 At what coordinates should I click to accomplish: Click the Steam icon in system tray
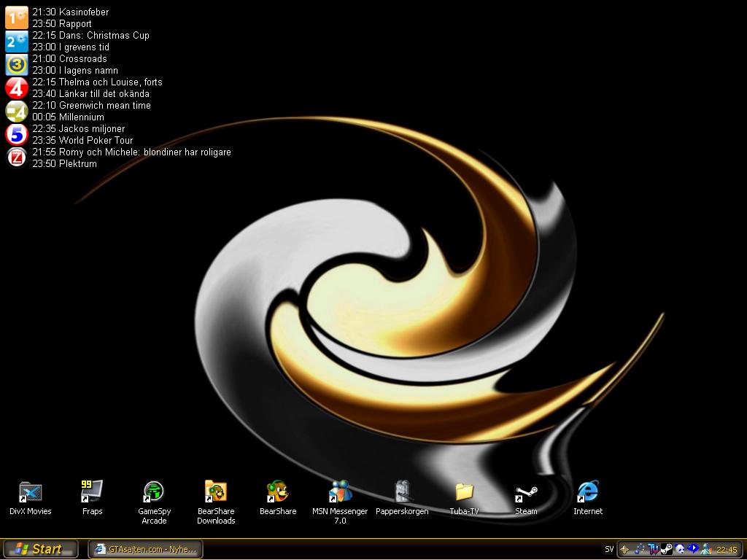tap(667, 549)
